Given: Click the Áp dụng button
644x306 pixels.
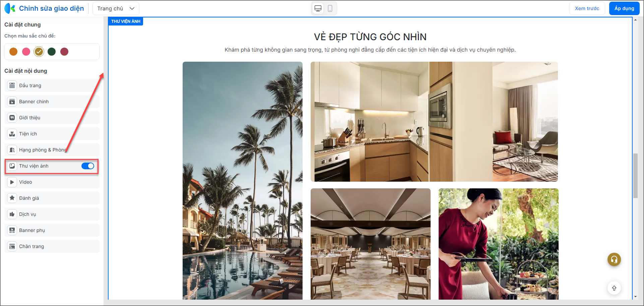Looking at the screenshot, I should point(624,8).
